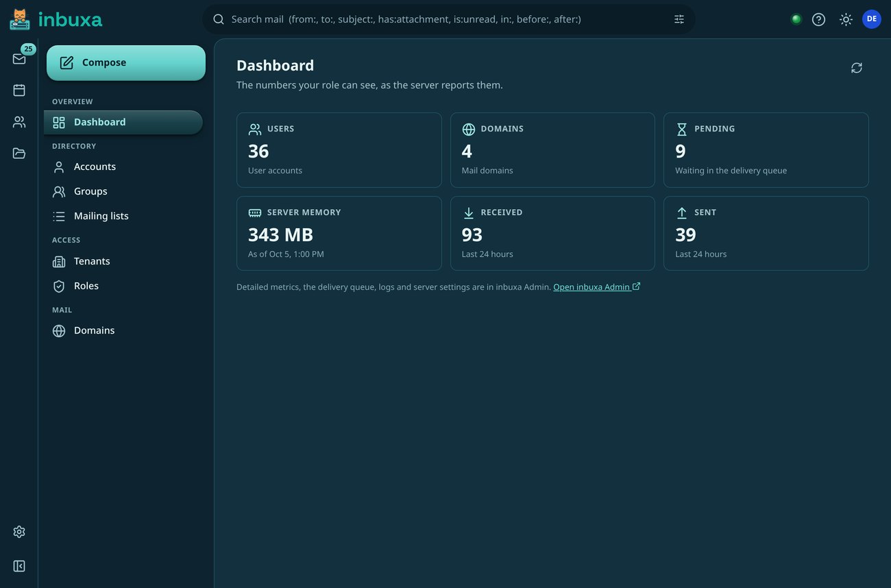
Task: Click the Dashboard page heading
Action: coord(276,65)
